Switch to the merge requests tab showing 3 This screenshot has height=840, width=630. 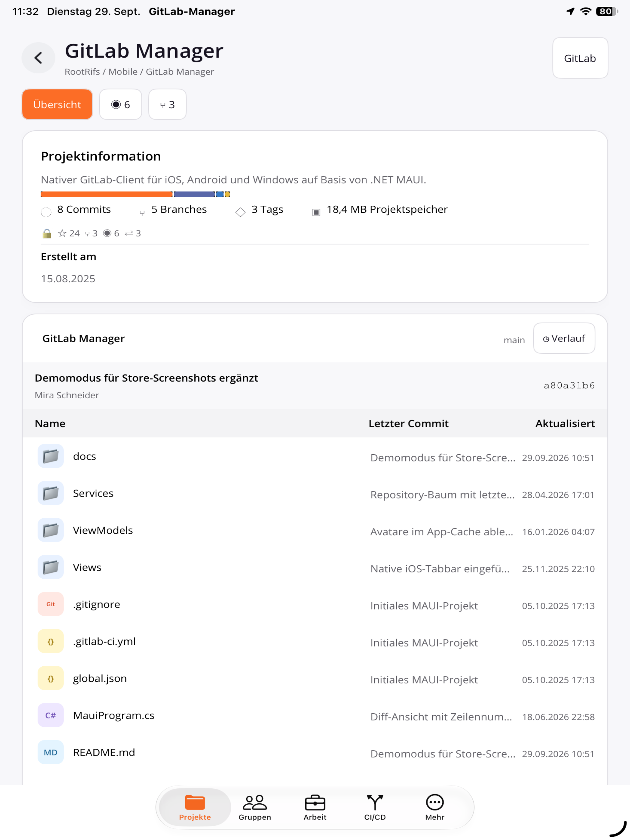(x=167, y=104)
